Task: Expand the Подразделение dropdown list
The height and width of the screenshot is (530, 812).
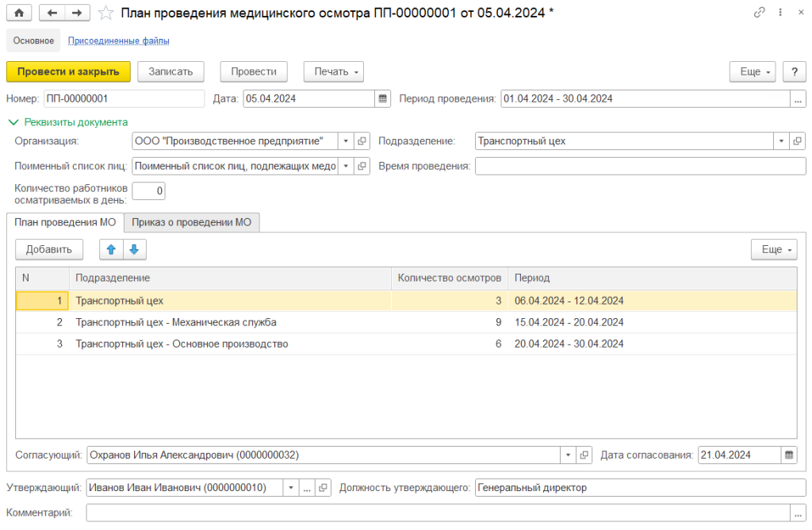Action: point(780,141)
